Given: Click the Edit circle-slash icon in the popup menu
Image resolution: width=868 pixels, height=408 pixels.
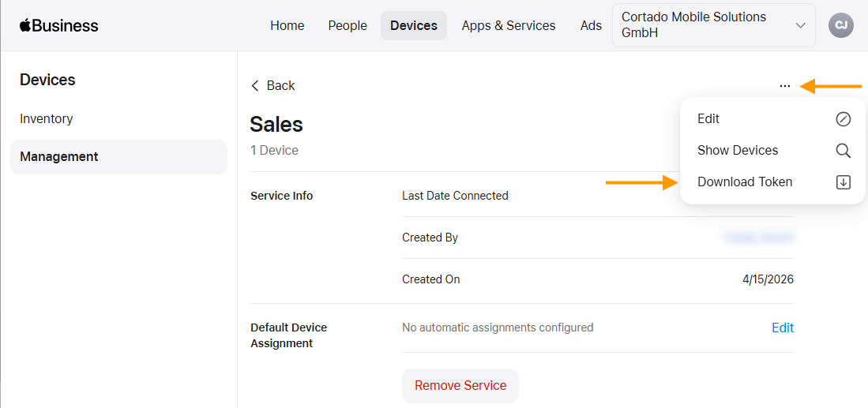Looking at the screenshot, I should pos(843,119).
